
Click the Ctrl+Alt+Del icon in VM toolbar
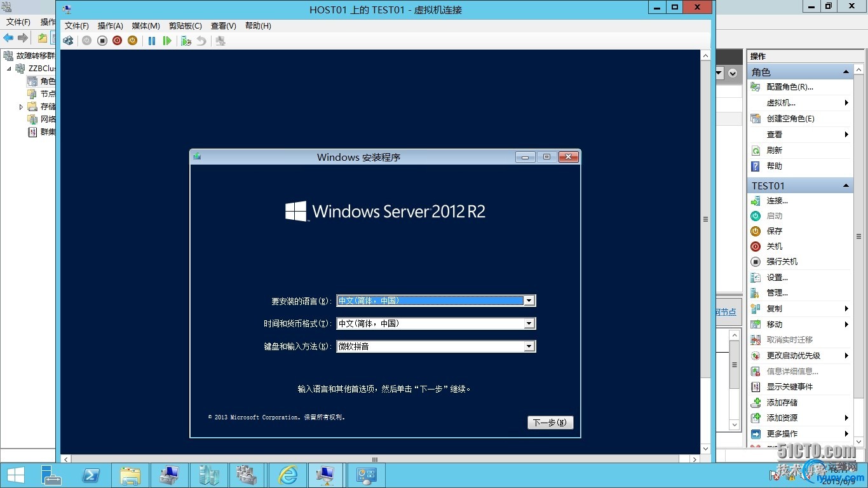pyautogui.click(x=68, y=41)
